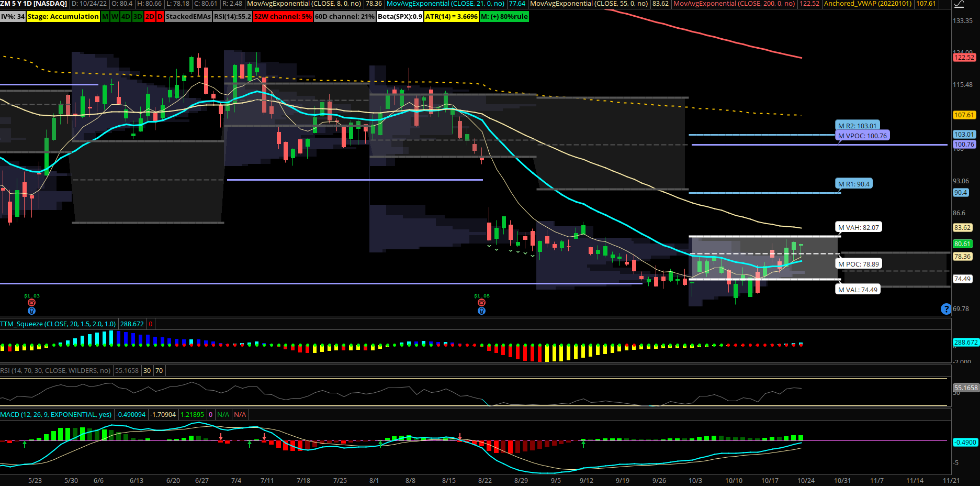Click the 10/24 date on the time axis
The height and width of the screenshot is (486, 980).
806,481
